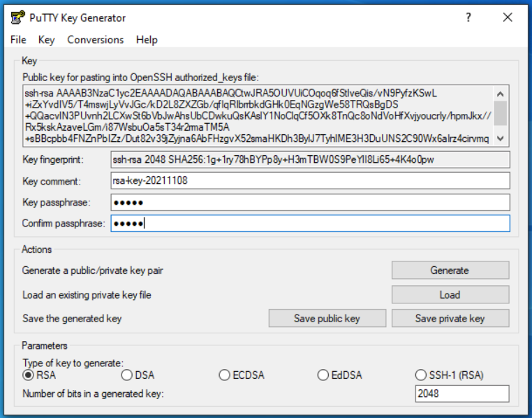Select the EdDSA key type
532x418 pixels.
[x=323, y=375]
